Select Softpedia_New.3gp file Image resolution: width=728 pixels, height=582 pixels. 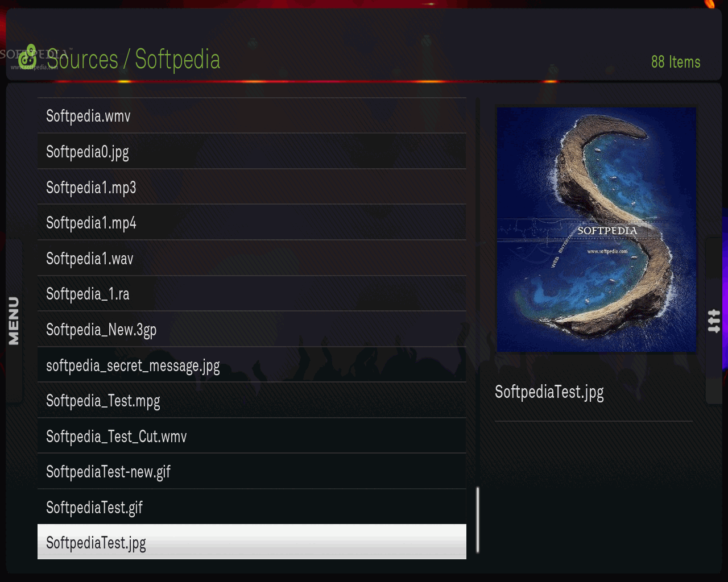(252, 330)
